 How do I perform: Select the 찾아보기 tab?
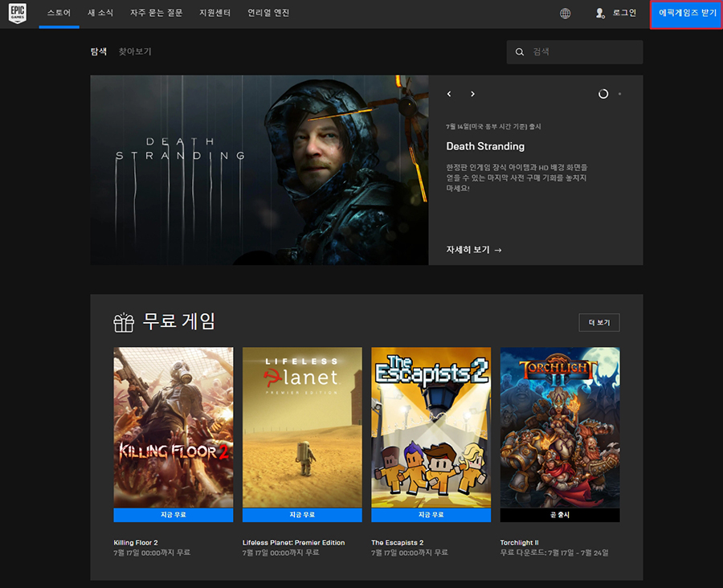(135, 51)
